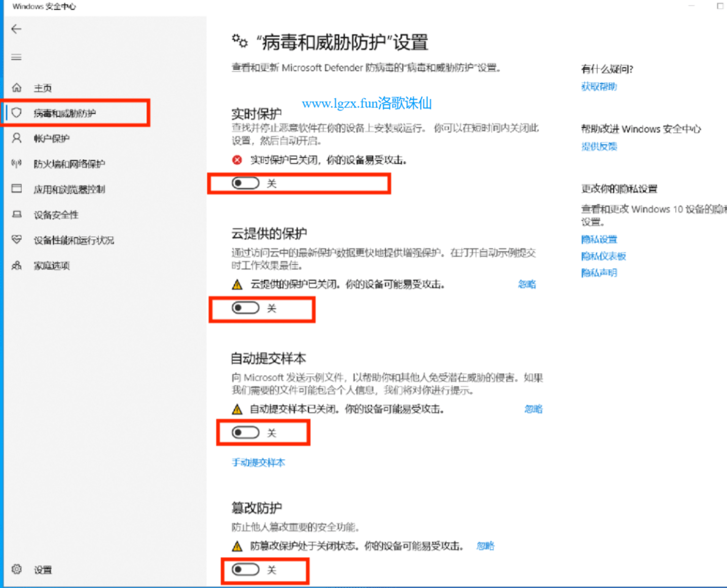Click the wireless icon for 防火墙和网络保护
This screenshot has width=727, height=588.
[17, 163]
